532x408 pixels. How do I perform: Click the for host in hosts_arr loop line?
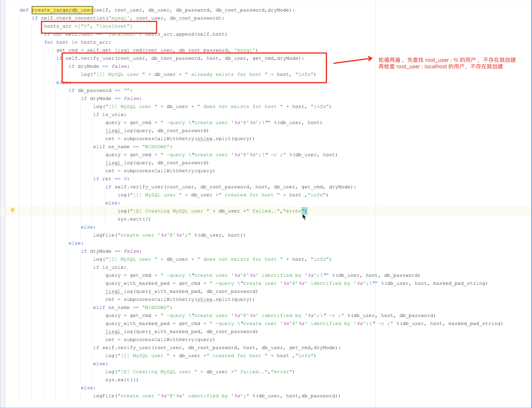(x=77, y=42)
